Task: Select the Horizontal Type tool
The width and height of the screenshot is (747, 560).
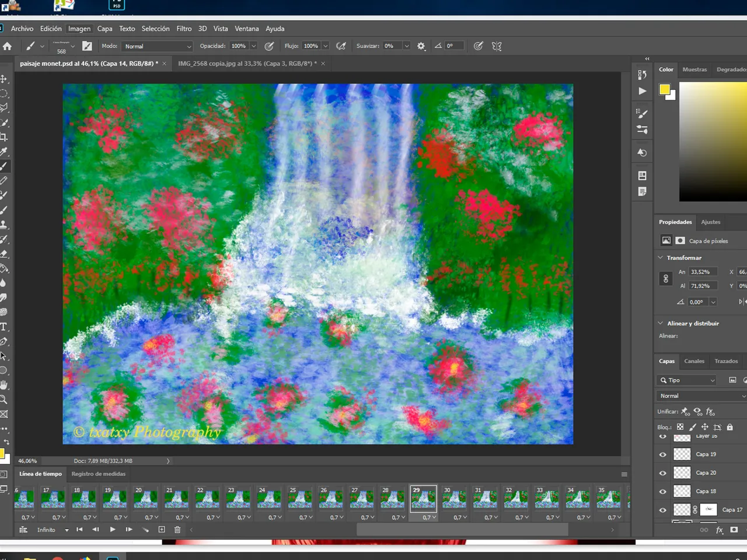Action: click(x=4, y=327)
